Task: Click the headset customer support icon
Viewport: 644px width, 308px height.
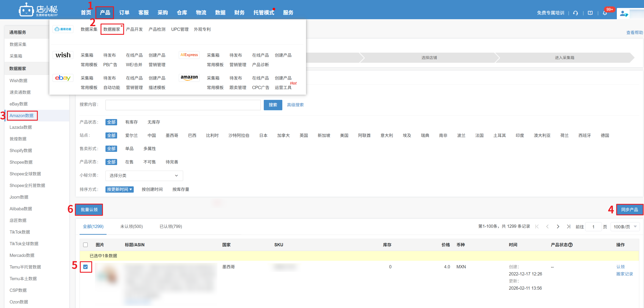Action: tap(575, 13)
